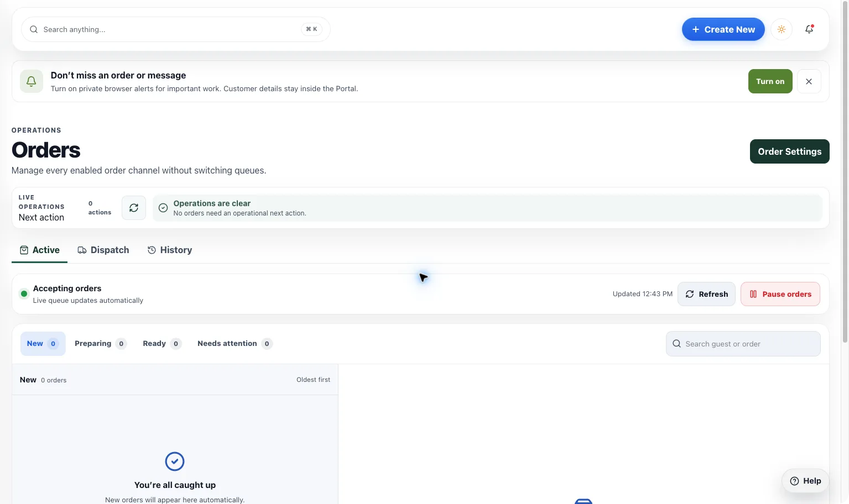849x504 pixels.
Task: Click the checkmark icon beside Operations are clear
Action: tap(163, 208)
